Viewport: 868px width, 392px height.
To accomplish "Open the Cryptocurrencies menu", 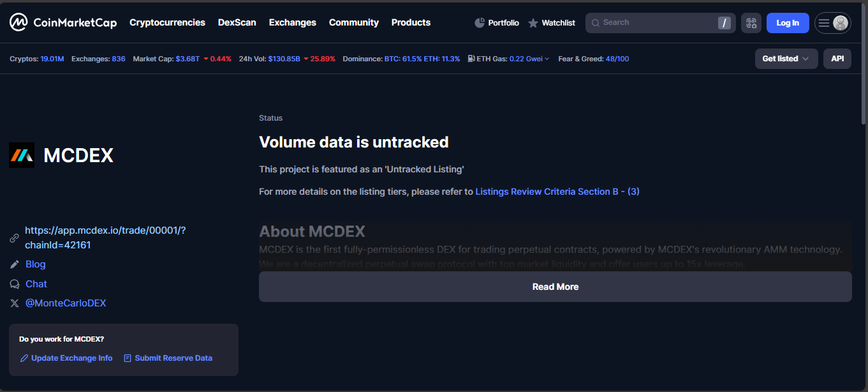I will [x=167, y=22].
